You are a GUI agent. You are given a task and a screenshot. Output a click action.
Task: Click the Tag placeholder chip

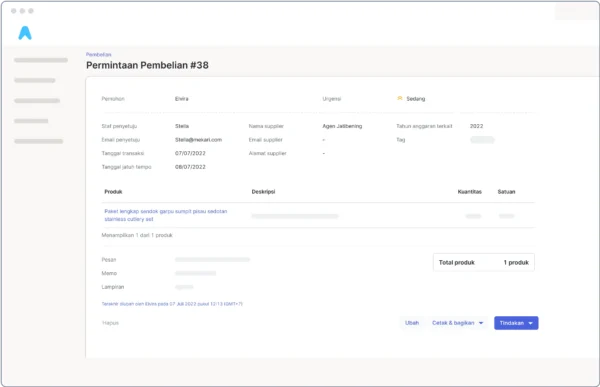(x=482, y=140)
